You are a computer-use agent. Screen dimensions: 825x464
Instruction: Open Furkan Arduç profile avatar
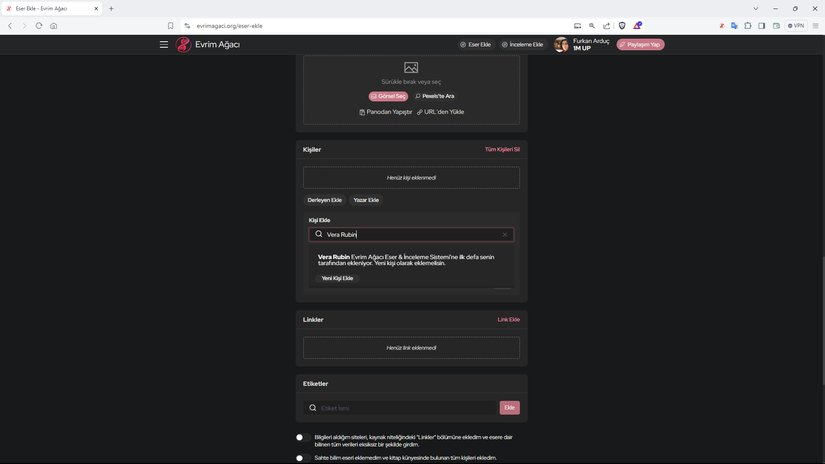click(x=561, y=45)
